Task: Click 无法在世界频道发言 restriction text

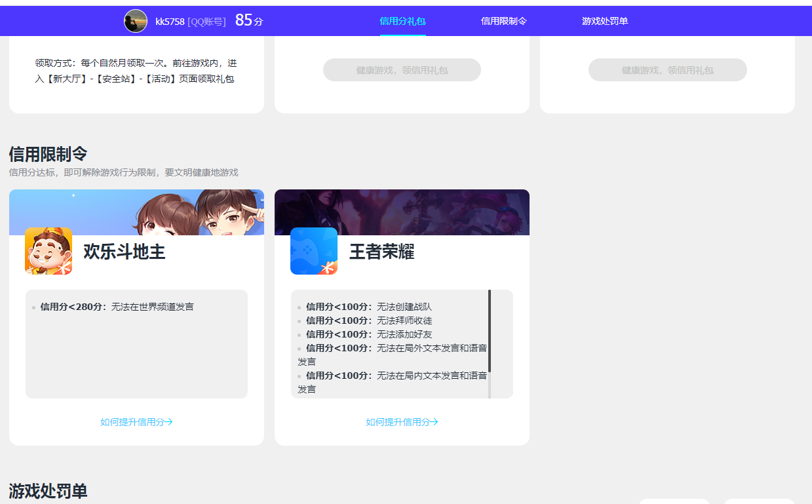Action: [x=153, y=307]
